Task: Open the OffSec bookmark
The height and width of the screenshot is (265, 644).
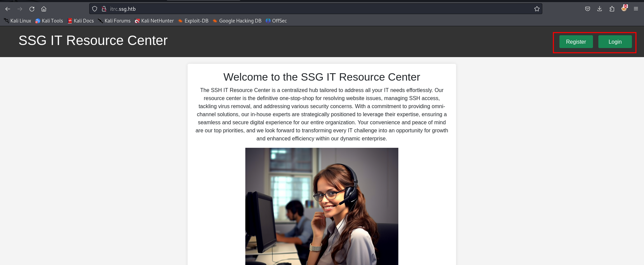Action: pyautogui.click(x=276, y=21)
